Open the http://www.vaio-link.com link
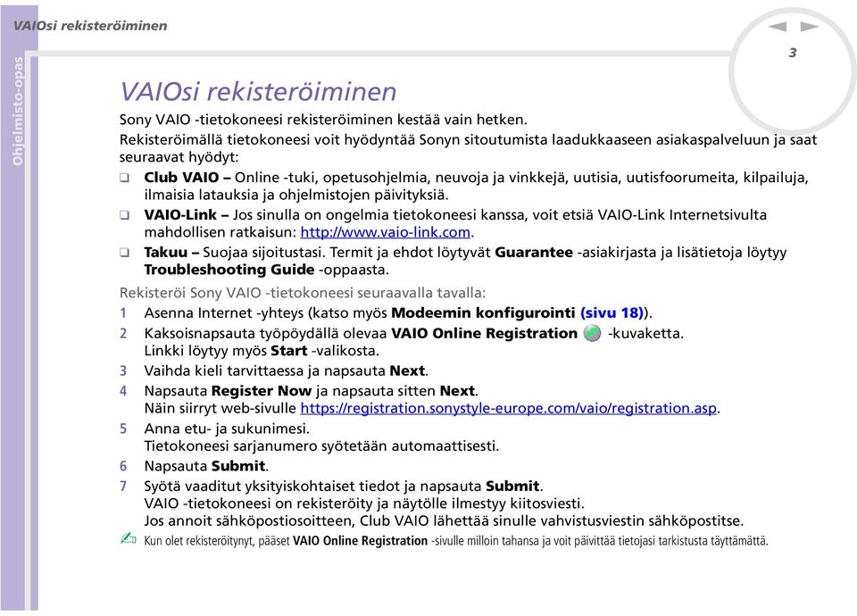Image resolution: width=857 pixels, height=616 pixels. click(x=386, y=232)
